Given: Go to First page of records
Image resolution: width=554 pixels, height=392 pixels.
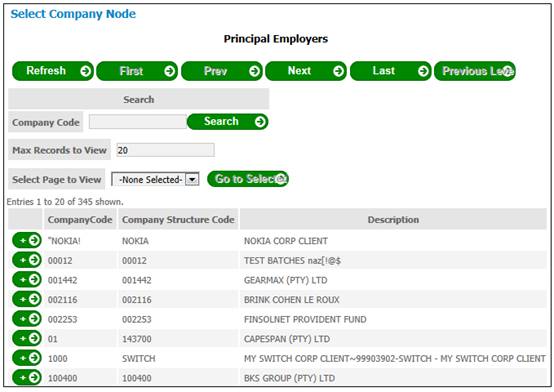Looking at the screenshot, I should 137,71.
